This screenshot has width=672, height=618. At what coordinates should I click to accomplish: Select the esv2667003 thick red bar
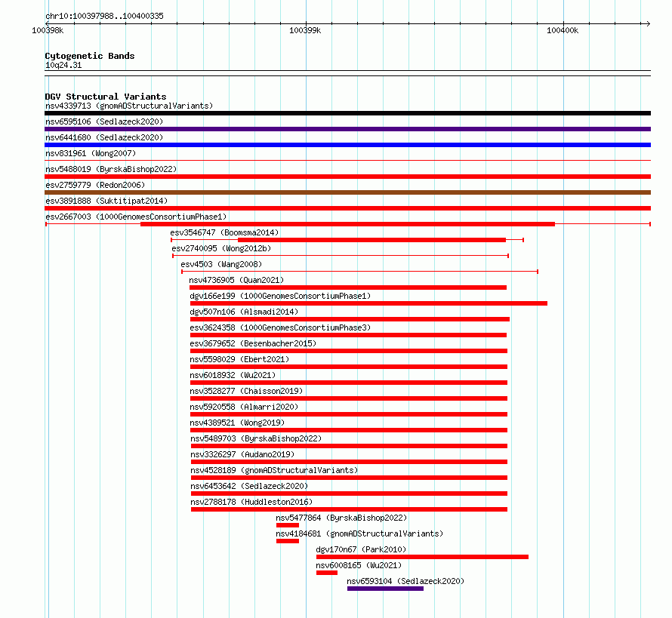tap(347, 224)
